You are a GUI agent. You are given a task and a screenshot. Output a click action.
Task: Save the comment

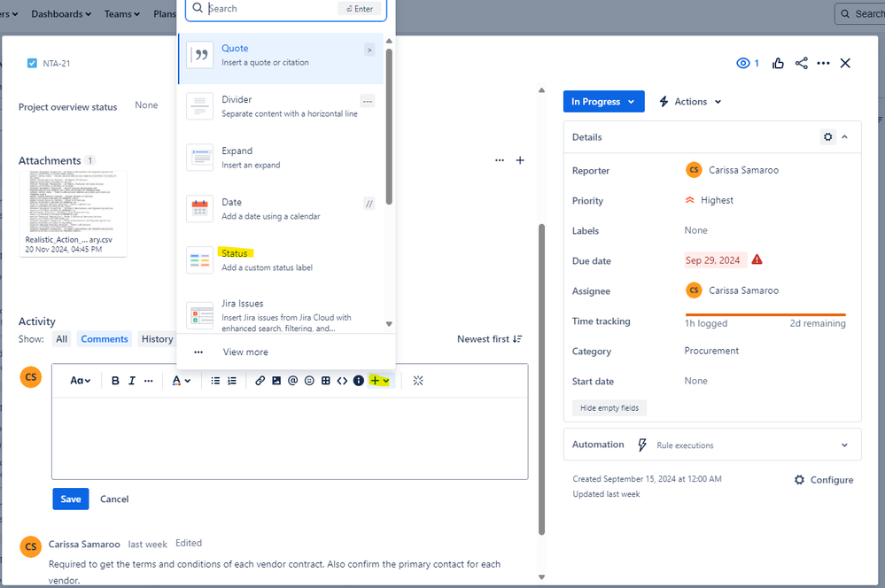pos(71,499)
